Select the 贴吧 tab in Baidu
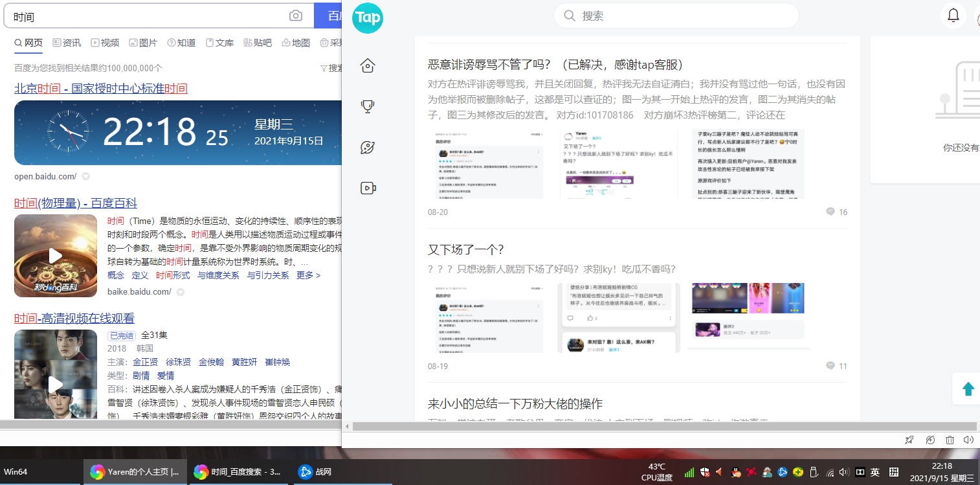The width and height of the screenshot is (980, 485). (x=258, y=43)
